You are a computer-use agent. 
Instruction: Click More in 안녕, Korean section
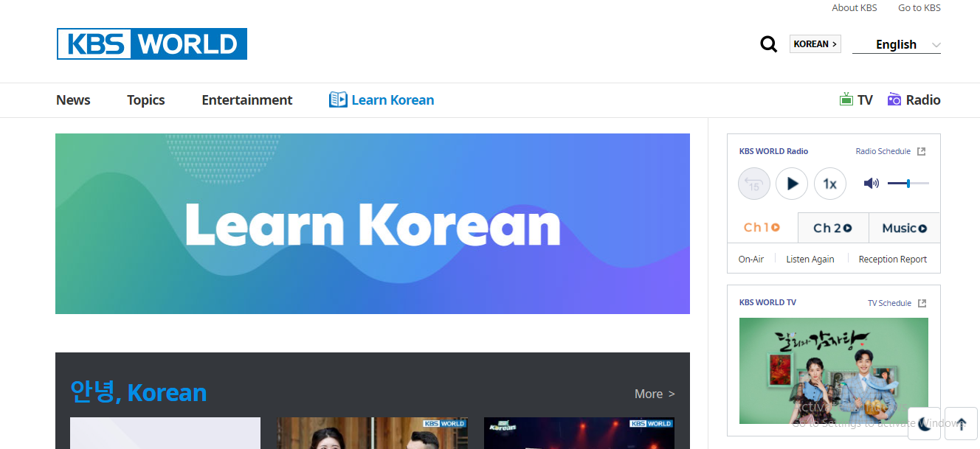[655, 394]
